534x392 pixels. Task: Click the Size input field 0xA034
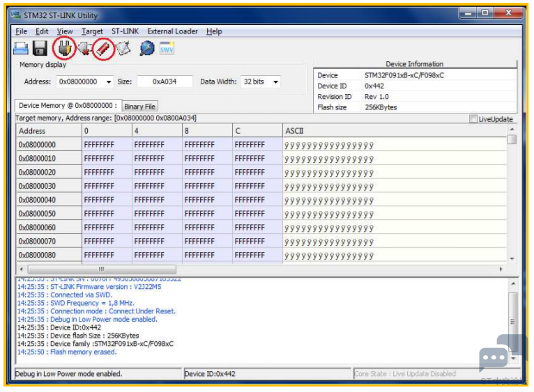point(165,81)
